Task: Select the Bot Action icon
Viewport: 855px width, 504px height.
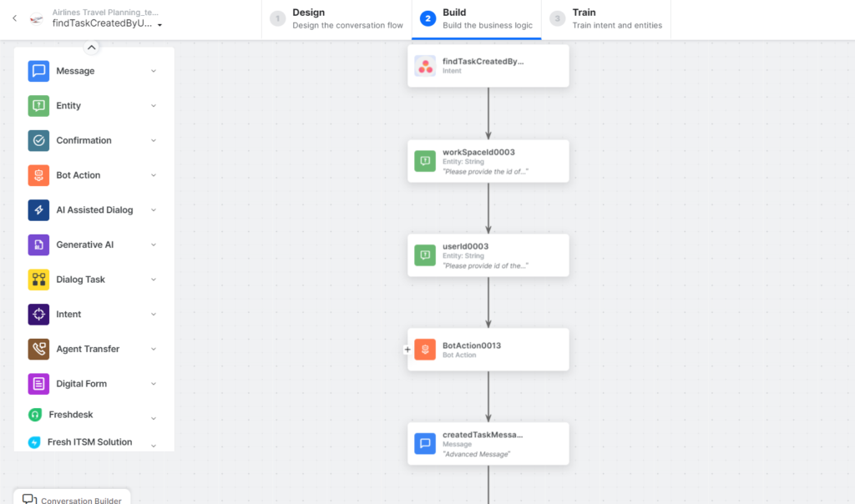Action: pyautogui.click(x=38, y=175)
